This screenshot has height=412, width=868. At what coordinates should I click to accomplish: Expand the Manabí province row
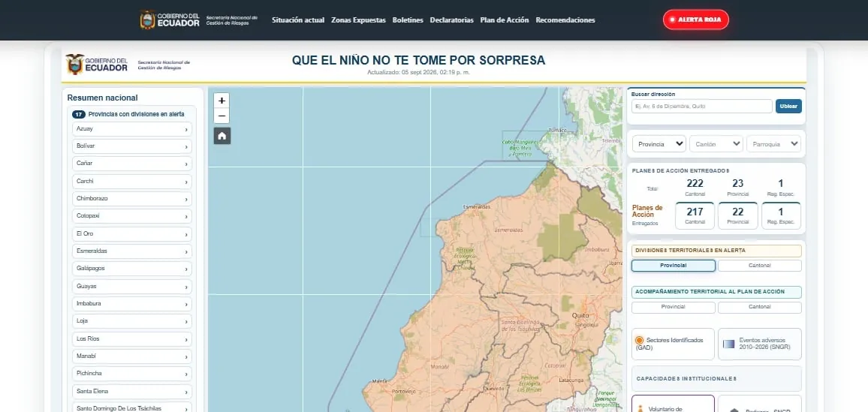(131, 356)
